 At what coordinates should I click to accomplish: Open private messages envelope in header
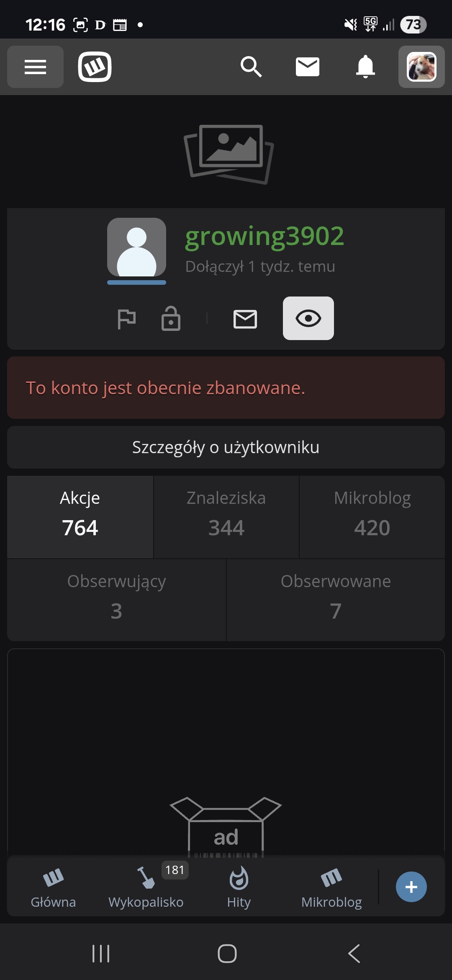point(308,67)
